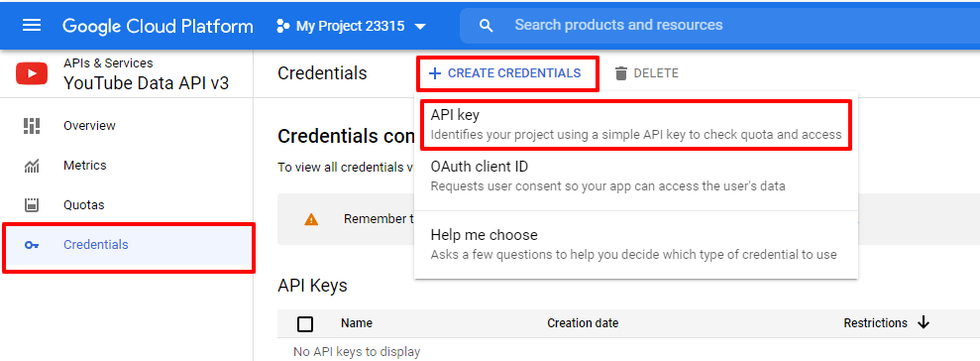Click the search magnifier icon

[x=486, y=26]
